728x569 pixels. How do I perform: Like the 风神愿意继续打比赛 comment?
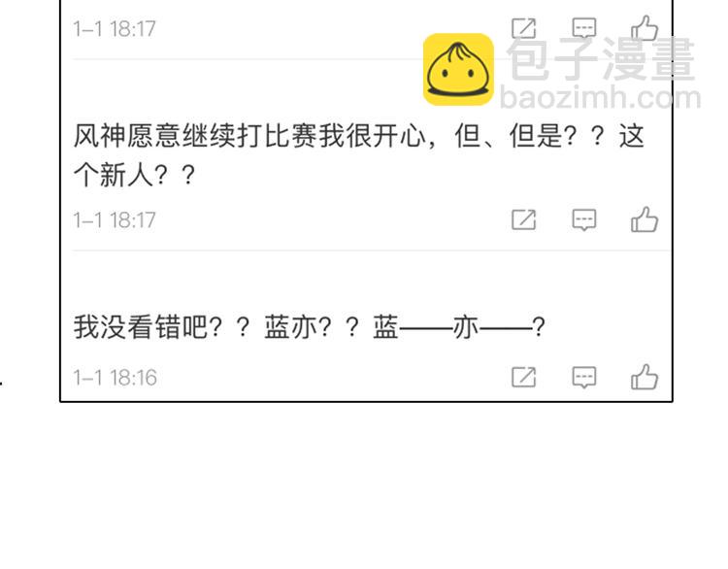pyautogui.click(x=645, y=219)
